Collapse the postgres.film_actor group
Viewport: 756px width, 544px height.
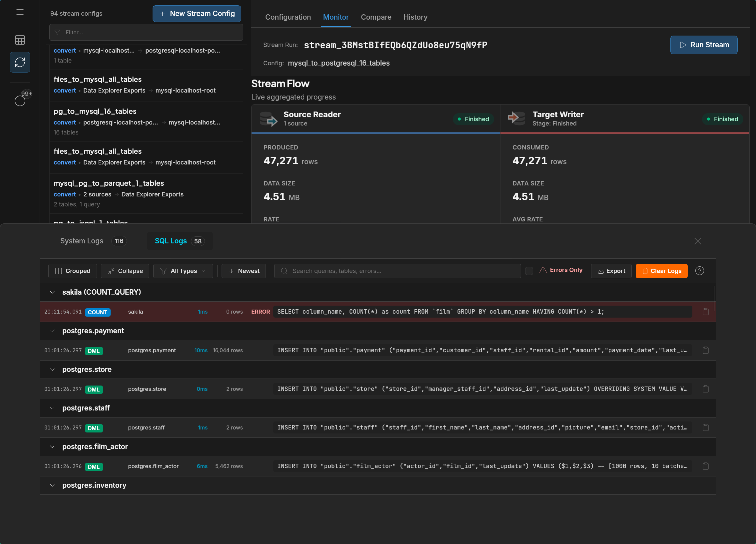point(52,447)
